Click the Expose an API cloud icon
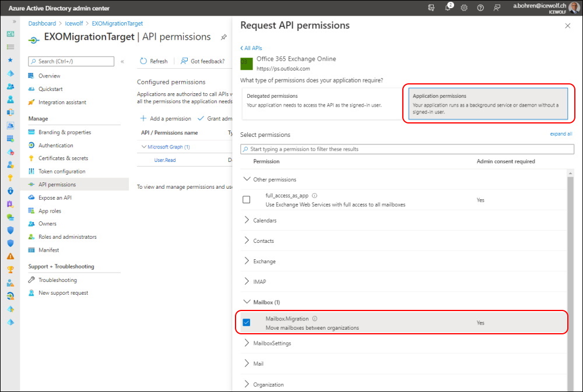 point(31,197)
